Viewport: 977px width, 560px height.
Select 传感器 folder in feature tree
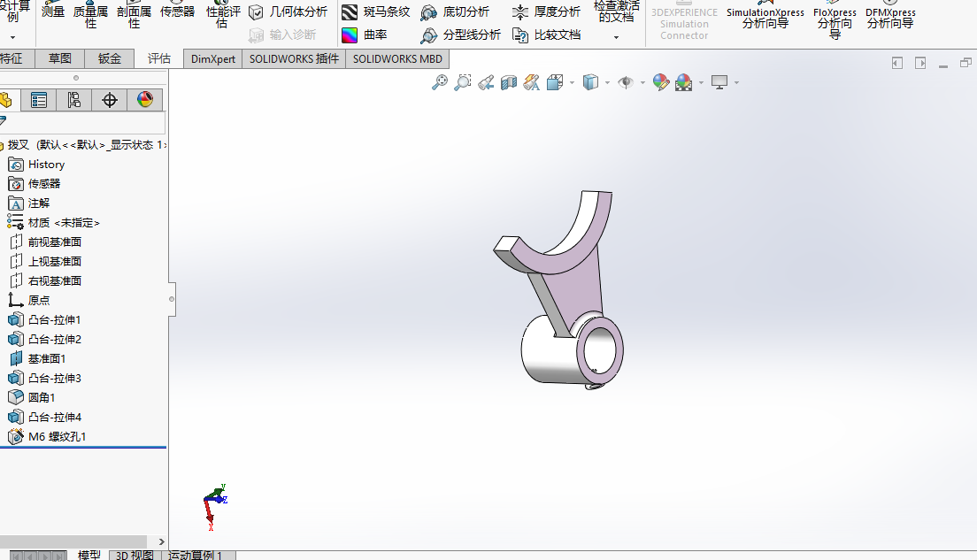pos(35,184)
